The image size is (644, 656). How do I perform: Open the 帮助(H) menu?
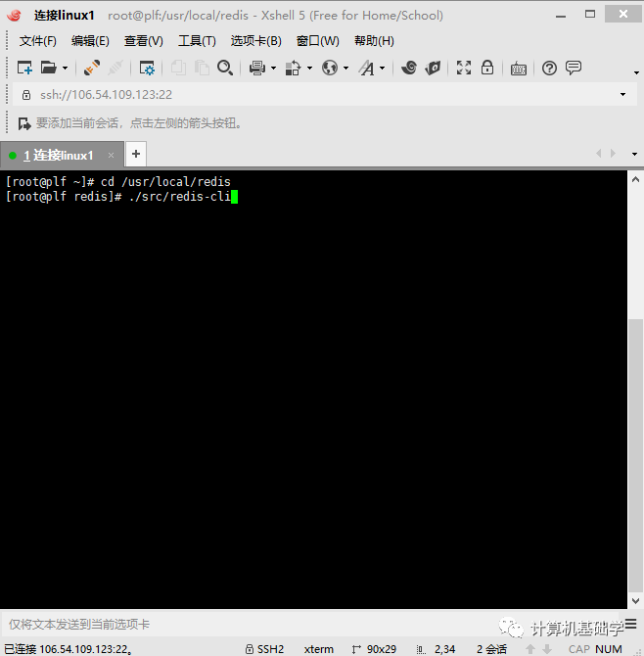[374, 41]
